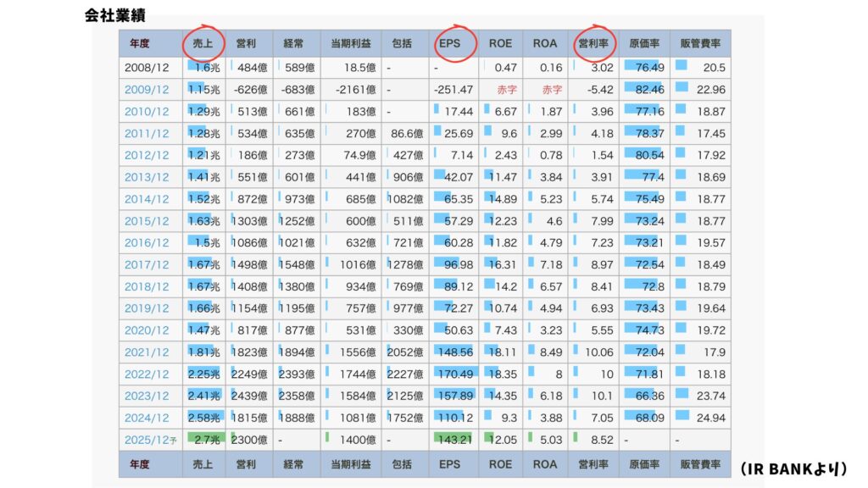868x488 pixels.
Task: Open the 2021/12 fiscal year link
Action: click(x=147, y=352)
